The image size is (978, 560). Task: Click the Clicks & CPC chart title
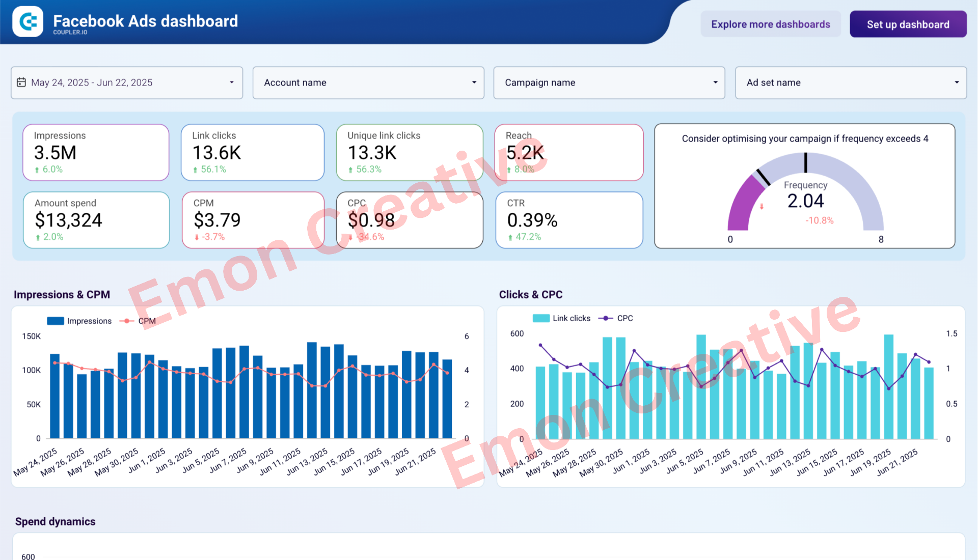coord(531,295)
